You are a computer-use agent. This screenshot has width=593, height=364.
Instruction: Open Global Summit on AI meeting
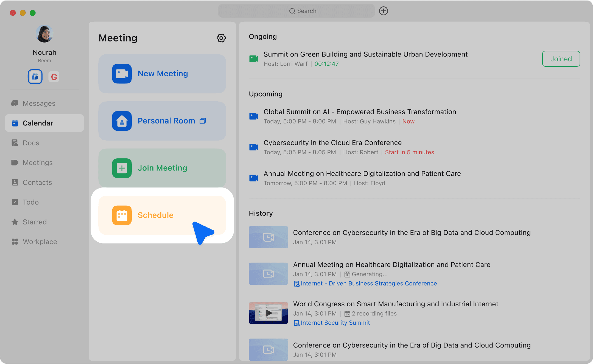pos(360,112)
